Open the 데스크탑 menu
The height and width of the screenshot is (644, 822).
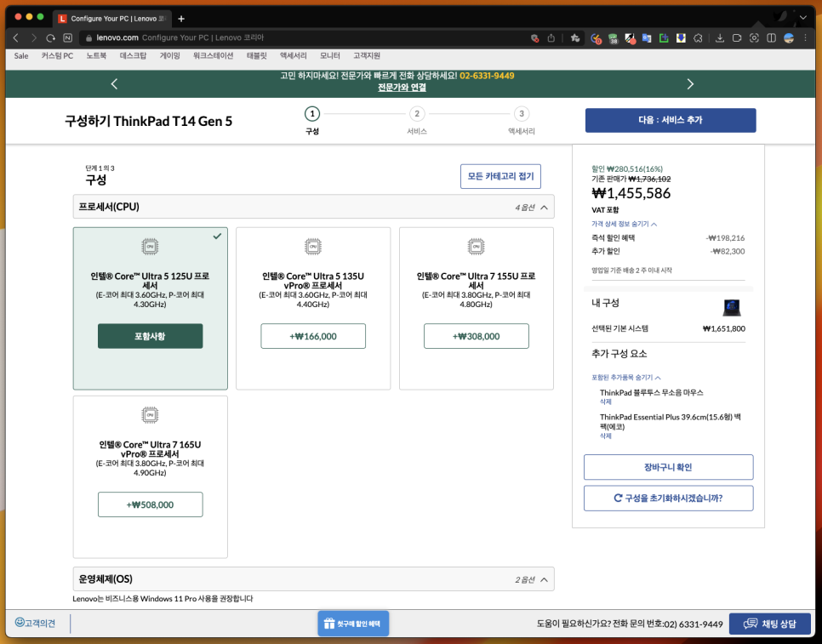133,55
